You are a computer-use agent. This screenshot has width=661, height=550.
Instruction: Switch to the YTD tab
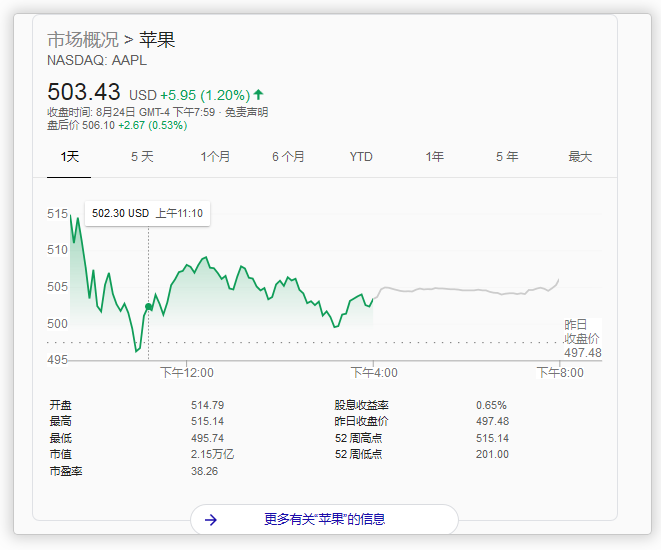pos(361,157)
